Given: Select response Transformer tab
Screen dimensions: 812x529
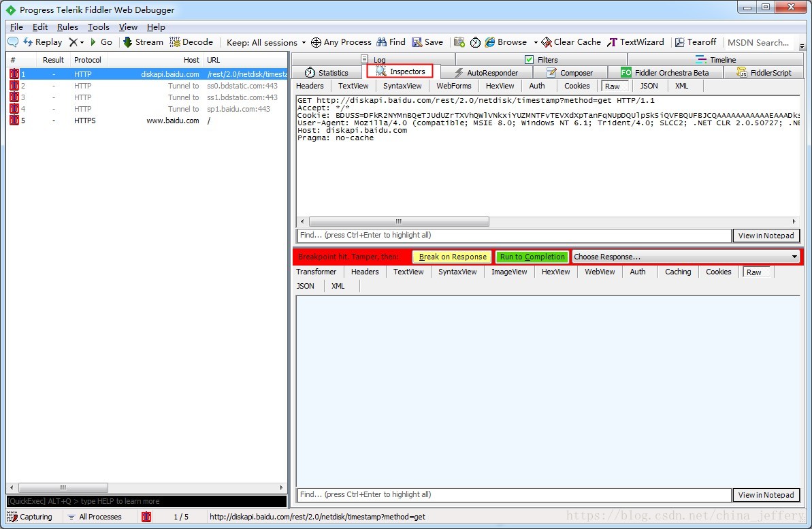Looking at the screenshot, I should [x=316, y=272].
